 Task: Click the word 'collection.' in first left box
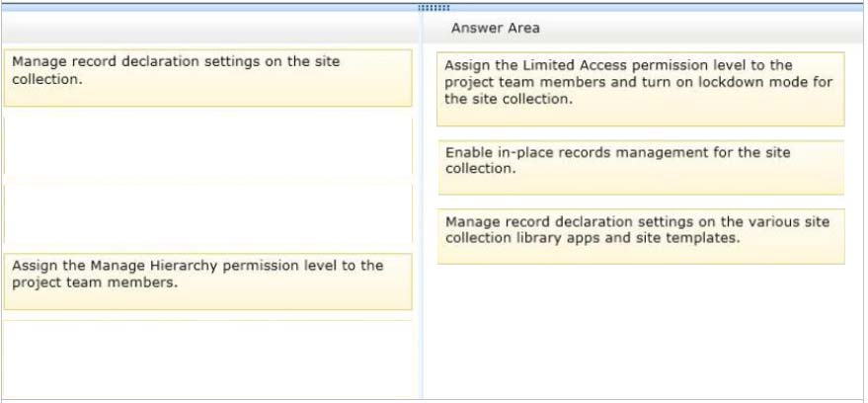(x=47, y=79)
